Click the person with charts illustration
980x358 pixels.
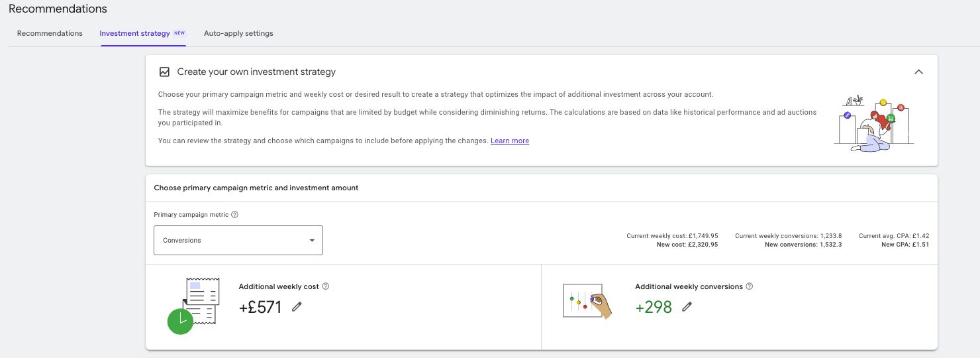point(873,123)
